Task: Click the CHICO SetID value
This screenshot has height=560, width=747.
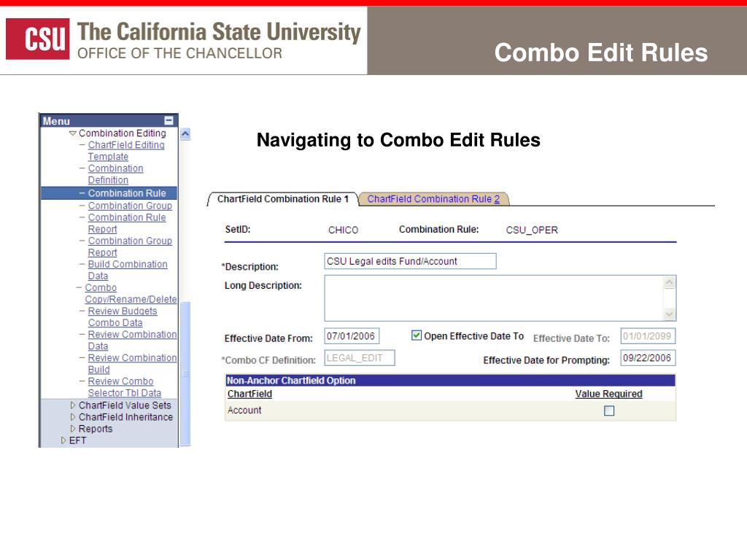Action: coord(343,230)
